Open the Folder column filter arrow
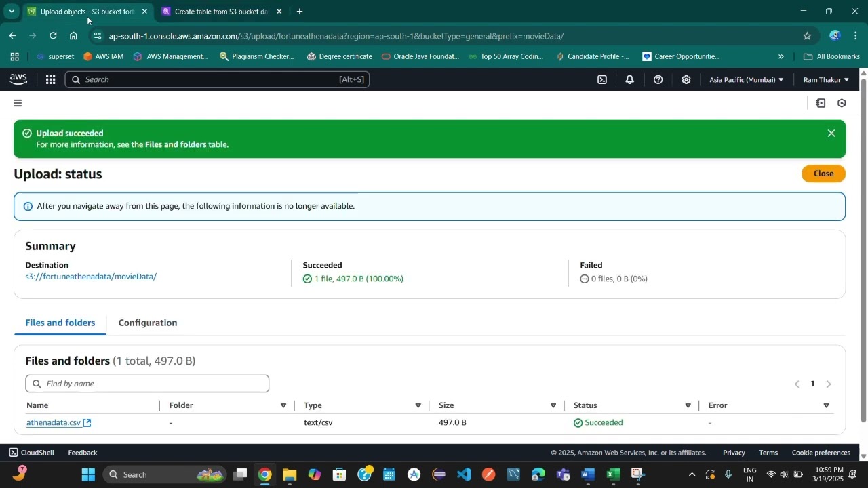This screenshot has height=488, width=868. pos(283,406)
